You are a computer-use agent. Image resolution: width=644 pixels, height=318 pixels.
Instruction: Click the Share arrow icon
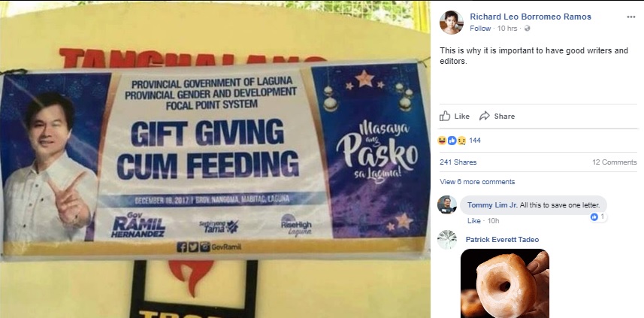click(x=485, y=116)
